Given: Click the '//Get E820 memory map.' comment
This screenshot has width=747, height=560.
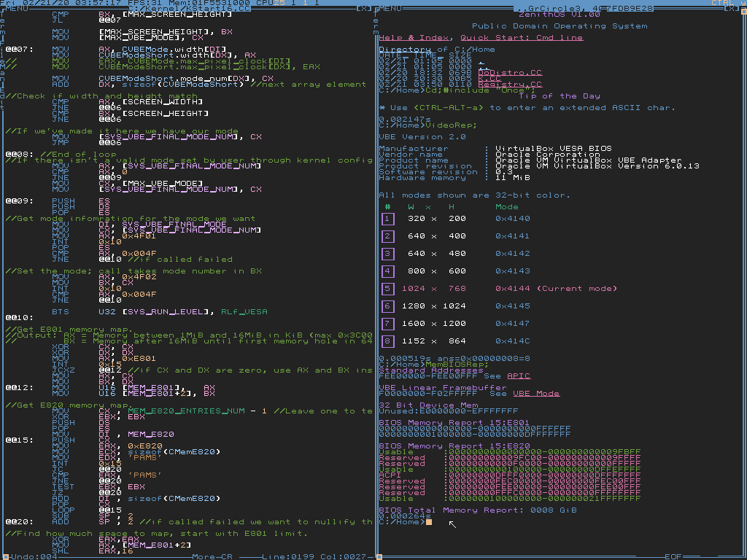Looking at the screenshot, I should [x=69, y=405].
